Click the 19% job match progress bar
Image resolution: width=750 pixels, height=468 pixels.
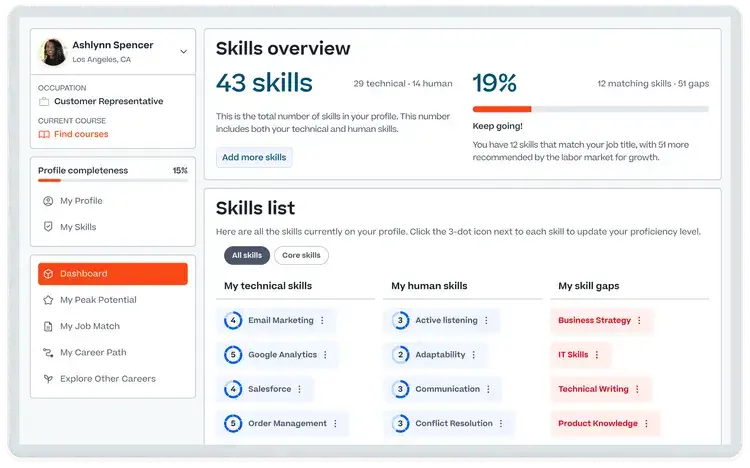(x=590, y=108)
